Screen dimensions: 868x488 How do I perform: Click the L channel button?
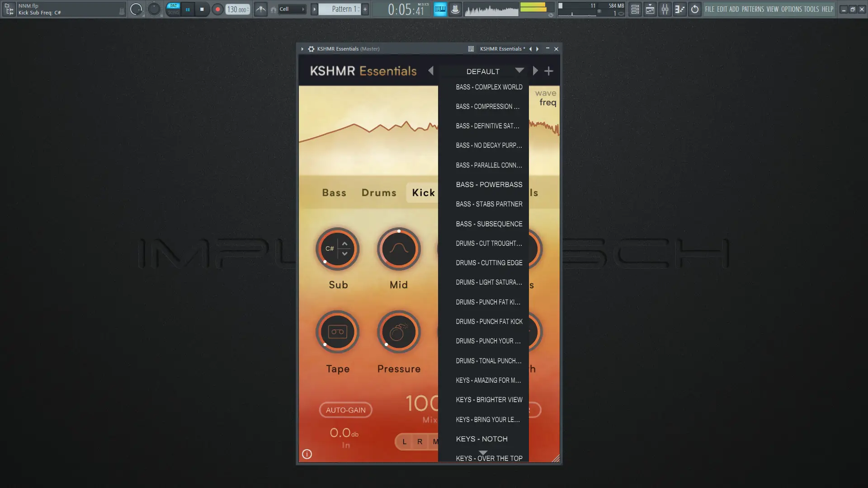pos(404,441)
